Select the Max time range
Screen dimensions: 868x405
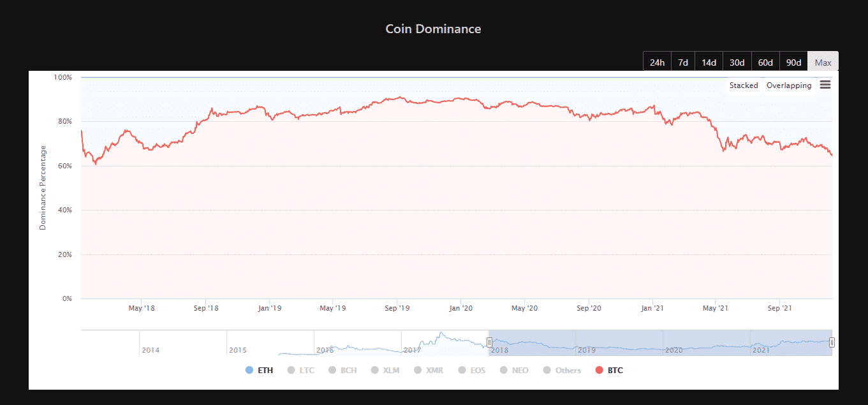pyautogui.click(x=823, y=63)
